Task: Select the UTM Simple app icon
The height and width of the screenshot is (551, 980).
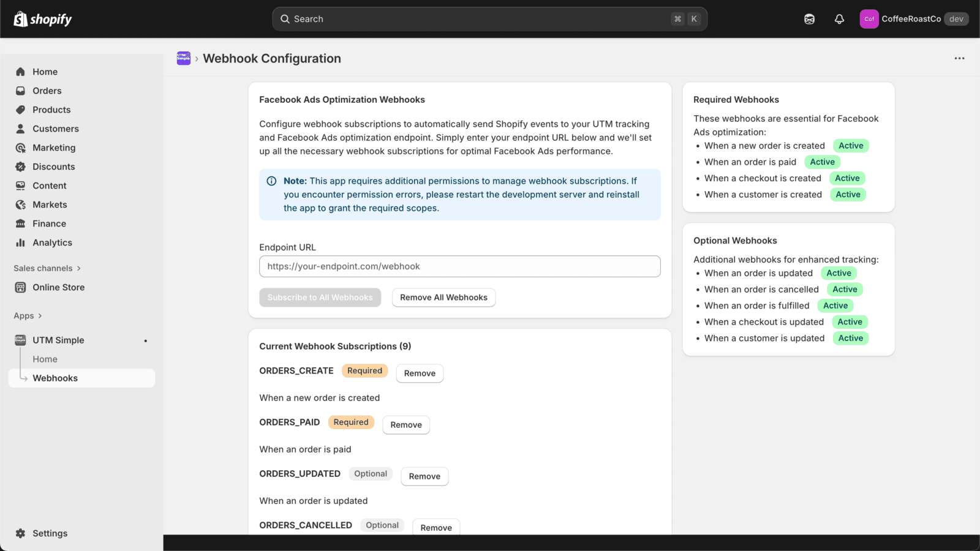Action: (19, 340)
